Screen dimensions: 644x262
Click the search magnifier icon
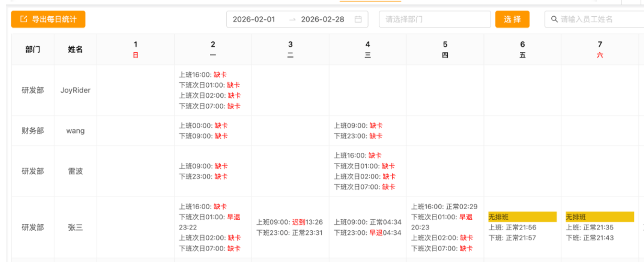[x=554, y=19]
